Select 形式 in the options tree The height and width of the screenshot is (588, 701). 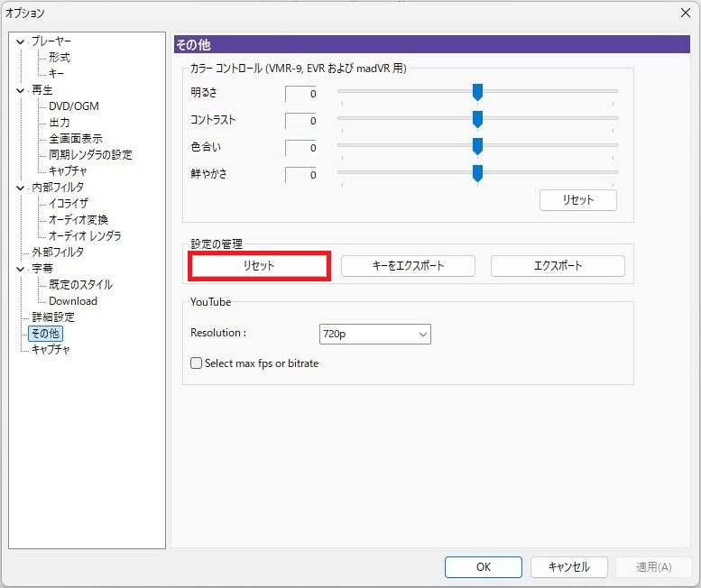(59, 58)
